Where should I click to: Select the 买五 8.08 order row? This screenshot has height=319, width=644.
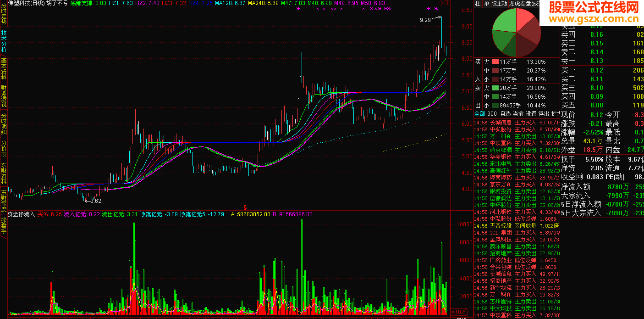602,105
